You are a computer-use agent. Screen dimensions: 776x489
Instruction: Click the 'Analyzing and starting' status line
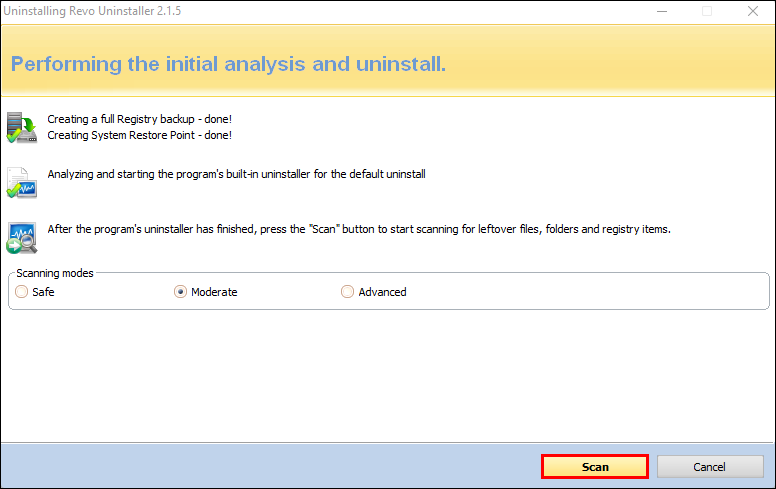pyautogui.click(x=237, y=174)
